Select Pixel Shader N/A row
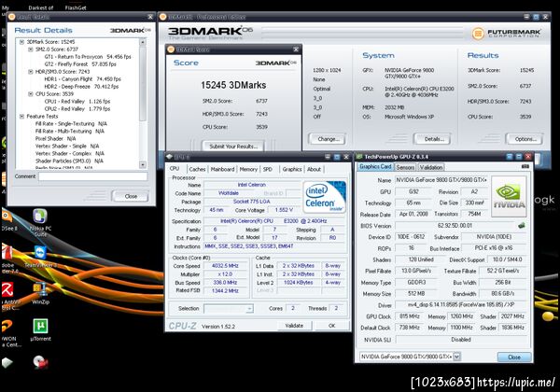 55,138
